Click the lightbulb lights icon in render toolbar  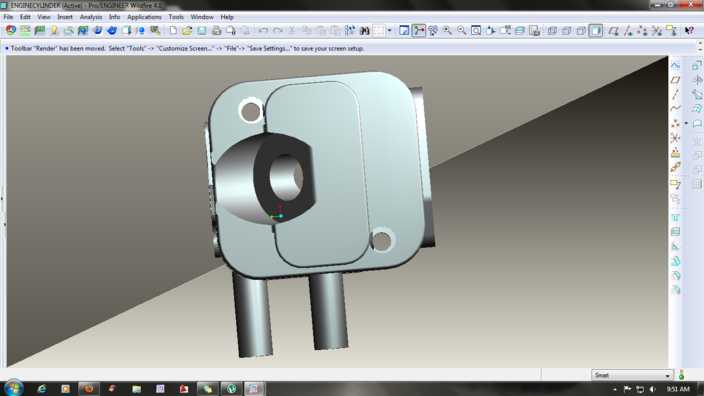pos(54,31)
